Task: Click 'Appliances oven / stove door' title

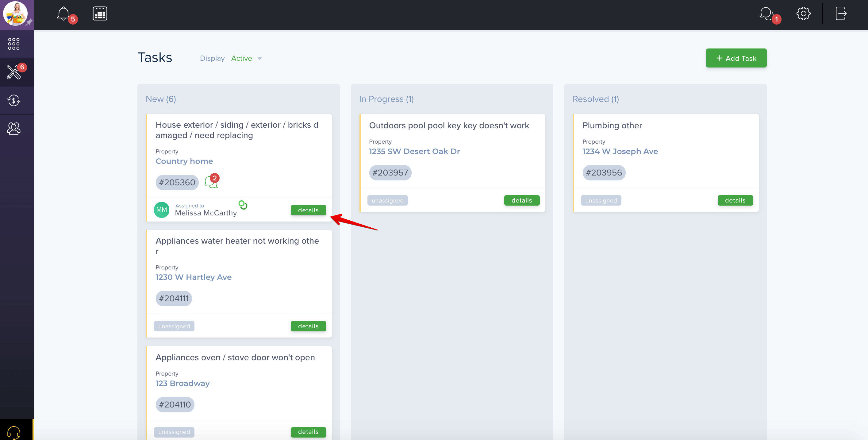Action: (235, 357)
